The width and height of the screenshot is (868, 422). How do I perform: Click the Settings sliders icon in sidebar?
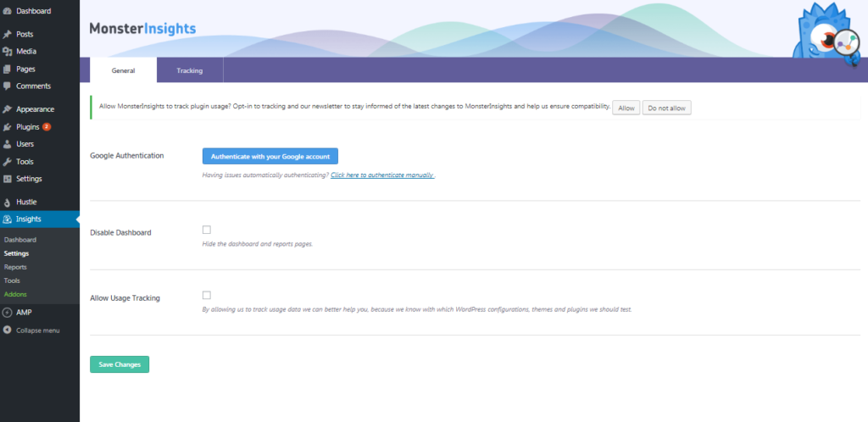coord(7,179)
